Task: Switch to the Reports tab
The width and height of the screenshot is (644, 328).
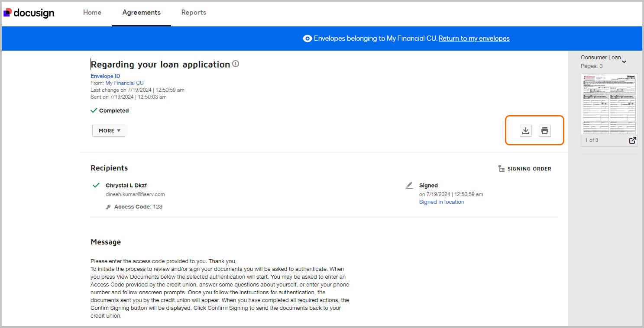Action: coord(194,13)
